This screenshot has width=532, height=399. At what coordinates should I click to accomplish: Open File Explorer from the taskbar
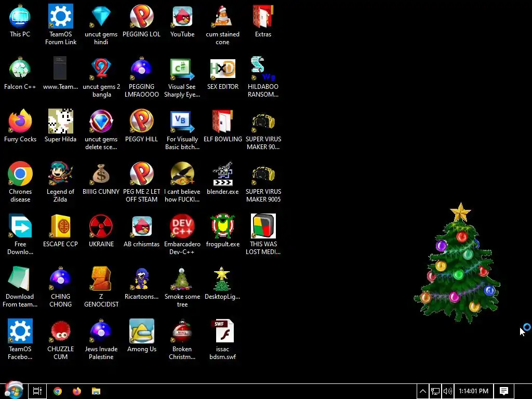(x=96, y=391)
